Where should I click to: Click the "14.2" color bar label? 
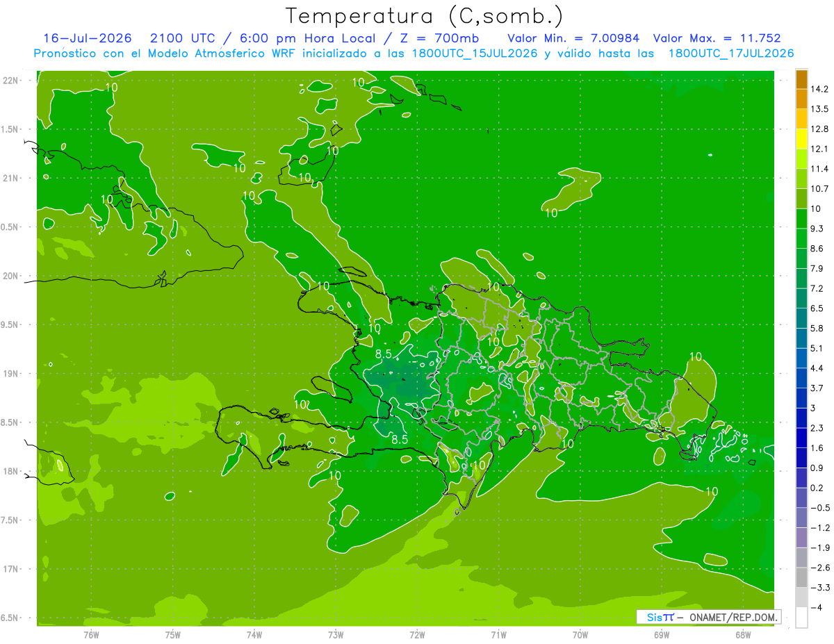click(x=819, y=89)
